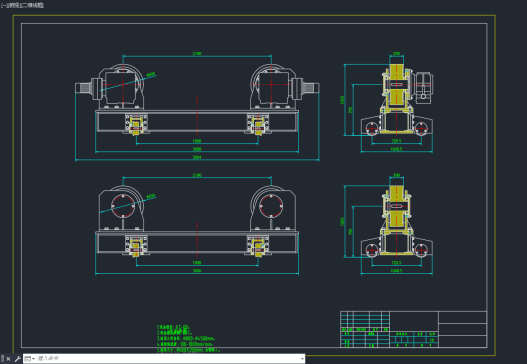Select the title block table
This screenshot has height=364, width=527.
413,329
